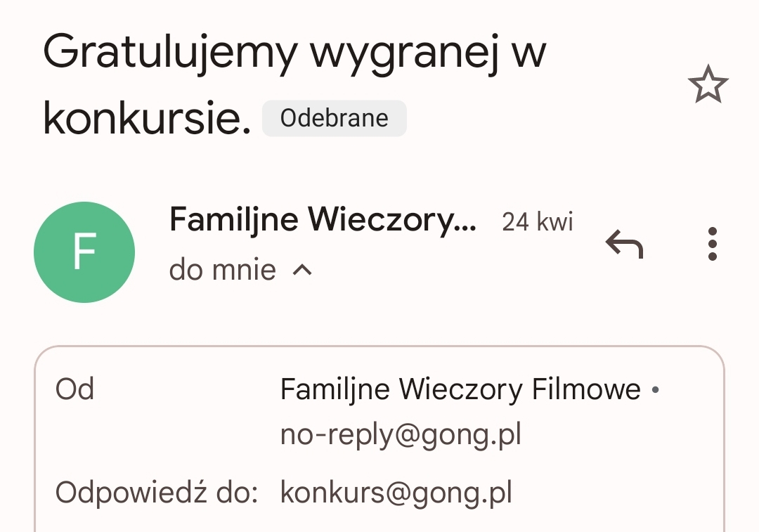Tap the konkurs@gong.pl reply-to address
Image resolution: width=759 pixels, height=532 pixels.
[396, 493]
